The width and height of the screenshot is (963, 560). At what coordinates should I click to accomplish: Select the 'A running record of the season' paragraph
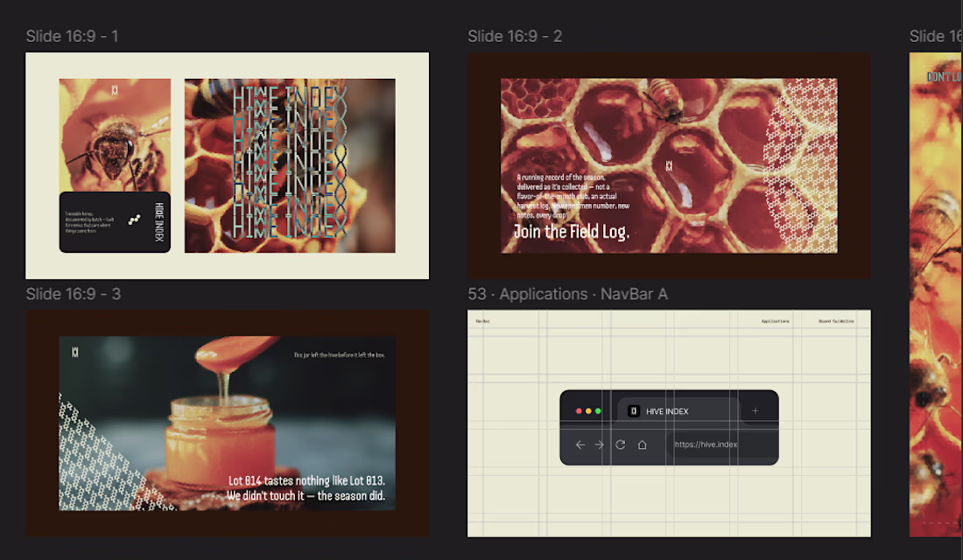(573, 196)
